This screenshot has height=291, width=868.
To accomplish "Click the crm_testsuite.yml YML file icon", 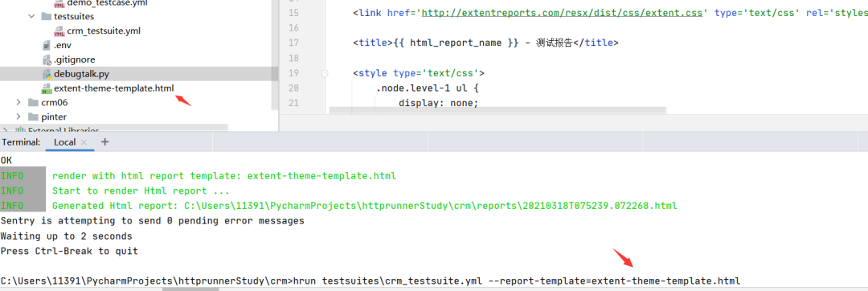I will point(59,31).
